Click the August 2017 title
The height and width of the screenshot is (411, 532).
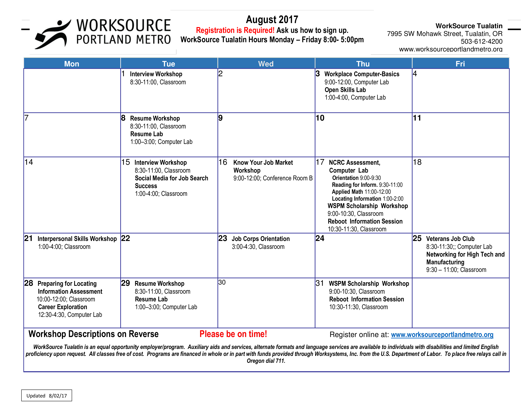point(272,20)
